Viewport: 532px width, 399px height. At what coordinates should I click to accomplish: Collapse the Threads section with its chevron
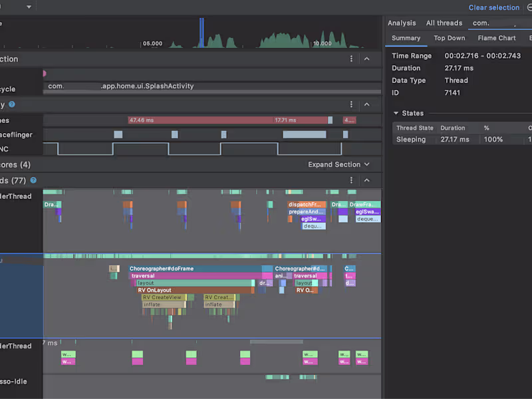click(367, 180)
